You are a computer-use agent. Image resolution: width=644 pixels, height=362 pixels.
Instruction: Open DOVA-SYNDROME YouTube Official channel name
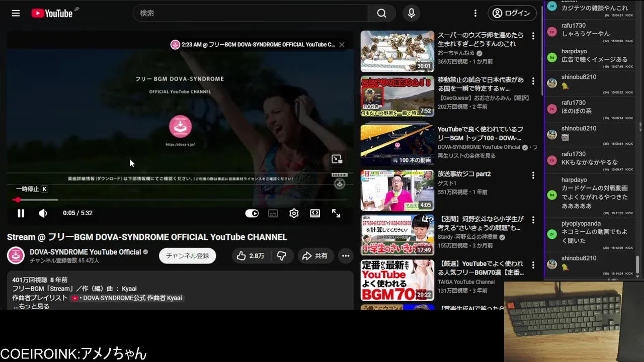coord(85,252)
